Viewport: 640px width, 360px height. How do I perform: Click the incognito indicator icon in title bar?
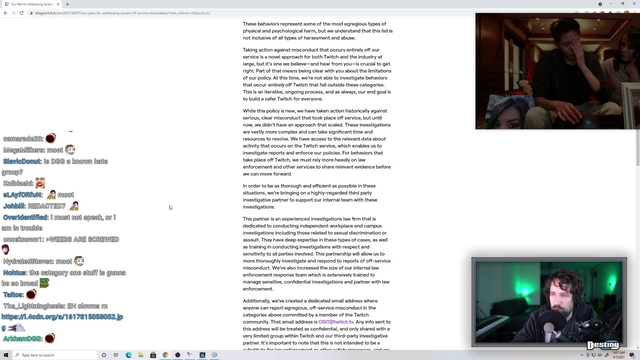[x=600, y=4]
